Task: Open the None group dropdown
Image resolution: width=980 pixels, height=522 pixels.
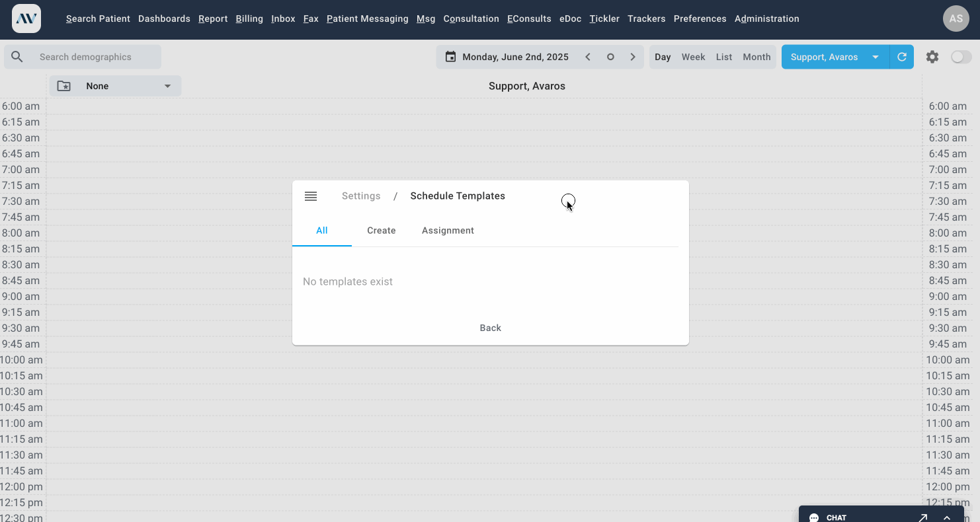Action: point(115,86)
